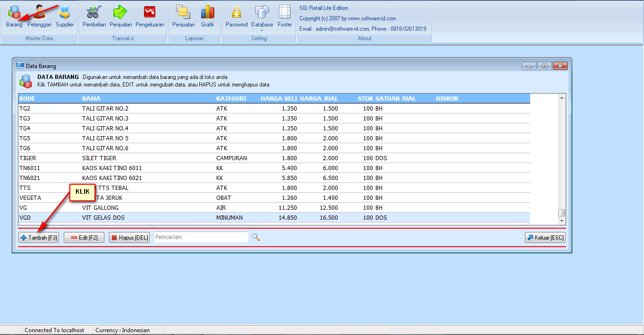Open the Footer setting icon
Viewport: 644px width, 335px height.
[285, 16]
